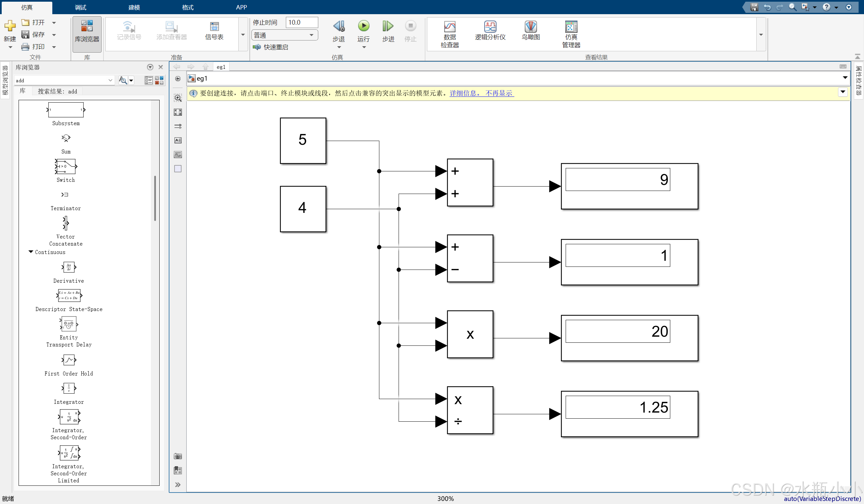Open the Simulation Manager (仿真管理器) icon

click(571, 27)
